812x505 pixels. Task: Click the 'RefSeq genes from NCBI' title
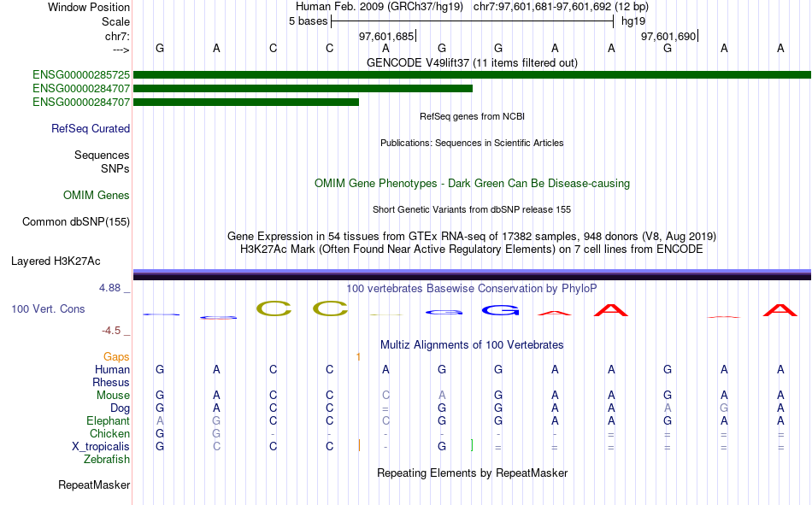pos(472,116)
